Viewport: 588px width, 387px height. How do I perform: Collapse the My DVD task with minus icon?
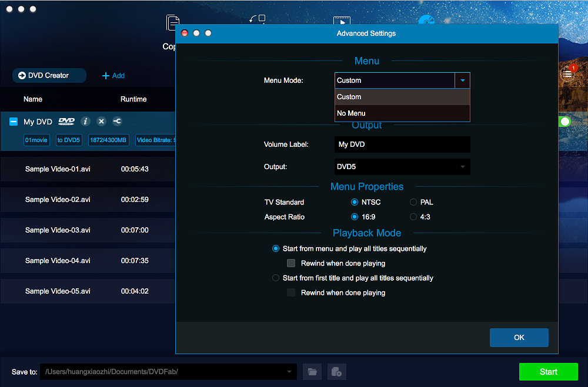14,122
